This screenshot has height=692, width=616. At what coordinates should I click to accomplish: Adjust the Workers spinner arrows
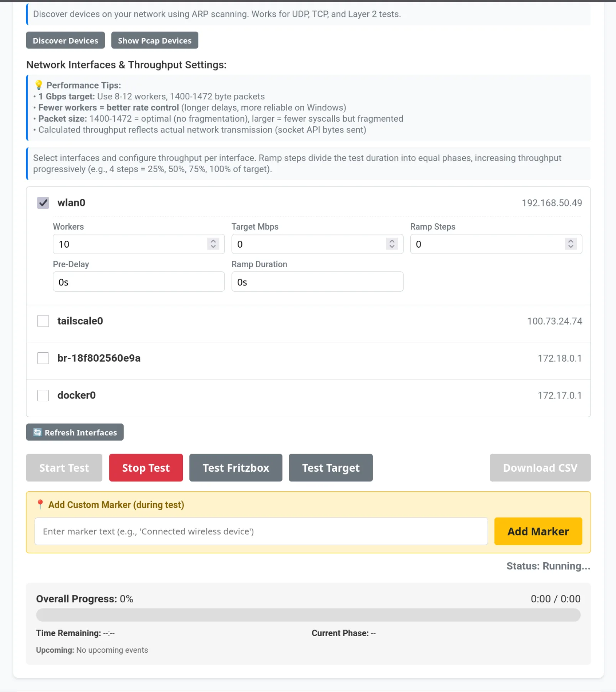pos(213,244)
